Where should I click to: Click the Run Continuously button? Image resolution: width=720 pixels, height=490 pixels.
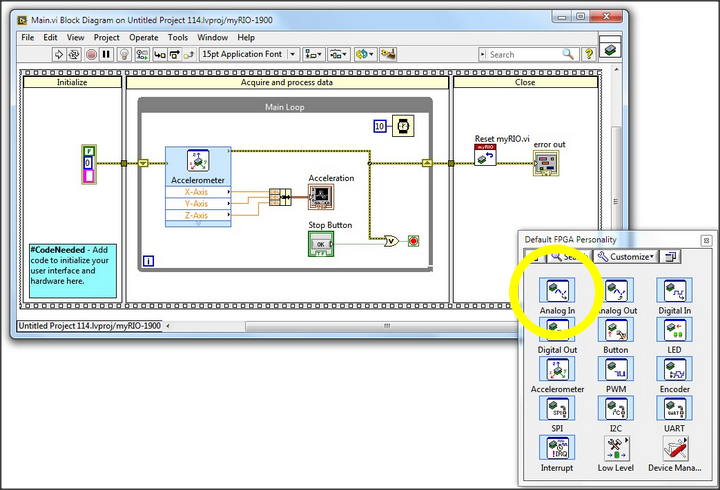coord(73,55)
